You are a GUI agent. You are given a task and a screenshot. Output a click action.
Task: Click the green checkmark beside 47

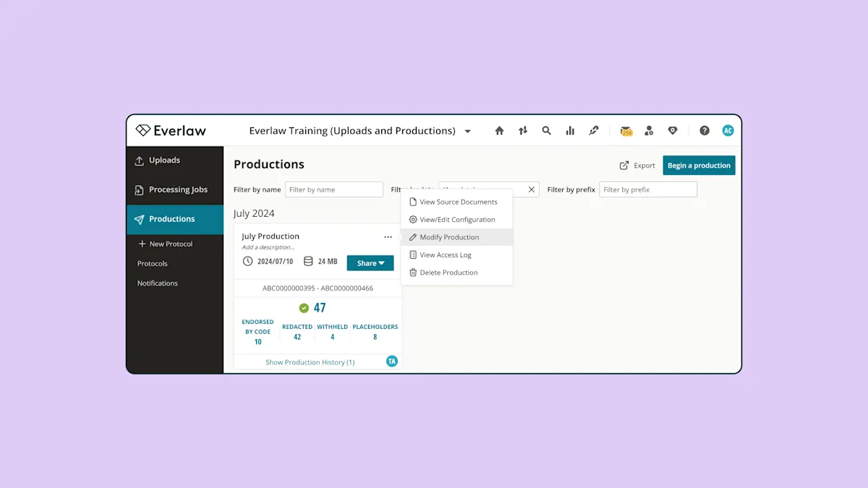pyautogui.click(x=304, y=308)
